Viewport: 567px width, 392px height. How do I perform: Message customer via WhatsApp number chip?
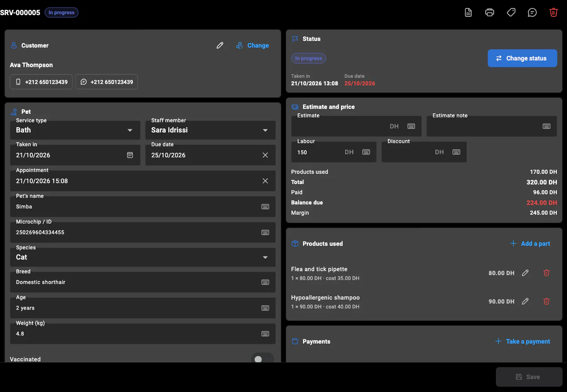coord(107,82)
